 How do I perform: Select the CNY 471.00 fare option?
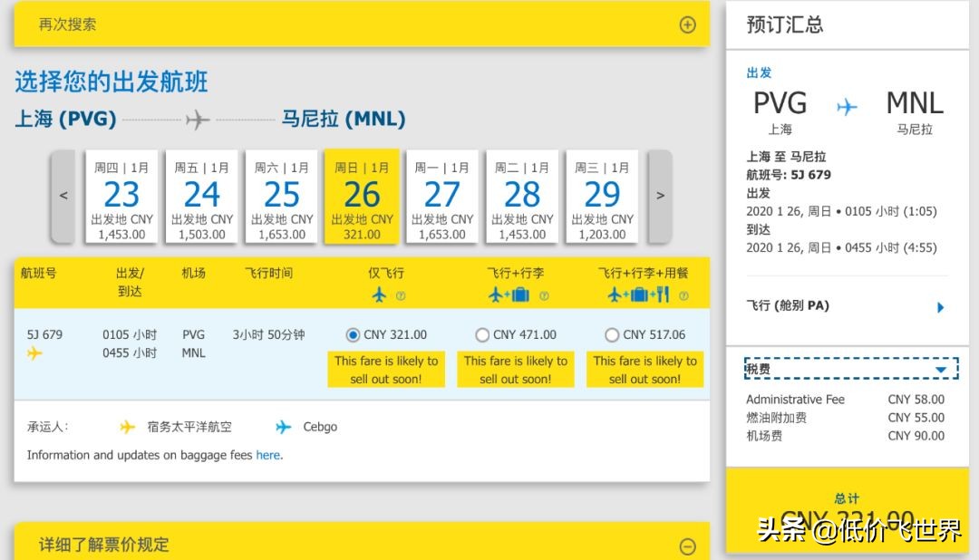click(481, 334)
